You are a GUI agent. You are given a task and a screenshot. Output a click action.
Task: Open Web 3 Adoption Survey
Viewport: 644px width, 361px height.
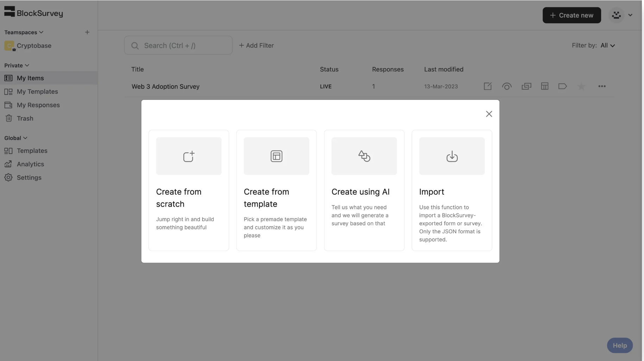165,86
